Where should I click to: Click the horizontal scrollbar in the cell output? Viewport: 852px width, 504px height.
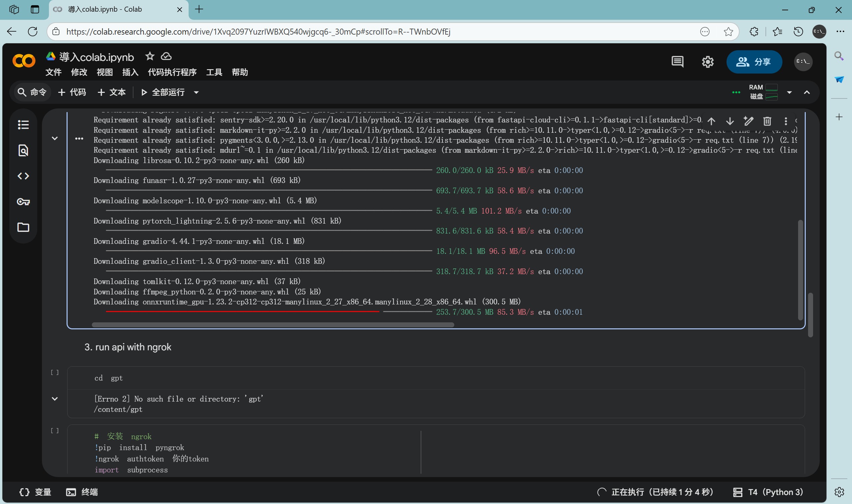pos(273,325)
